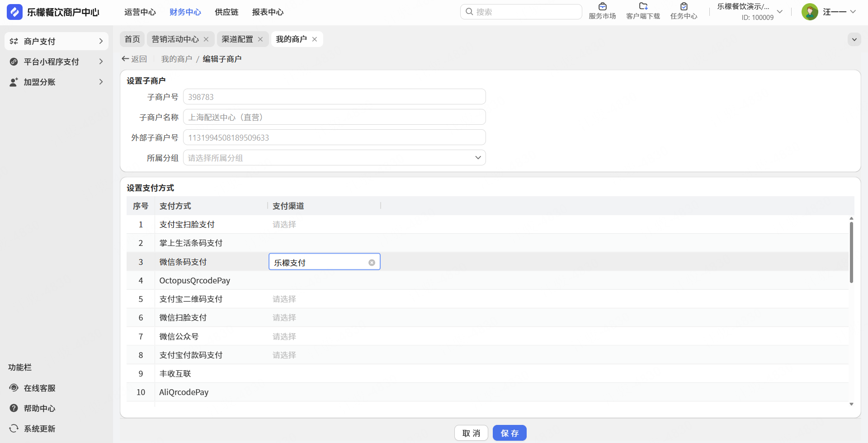
Task: Open the 运营中心 menu
Action: [140, 12]
